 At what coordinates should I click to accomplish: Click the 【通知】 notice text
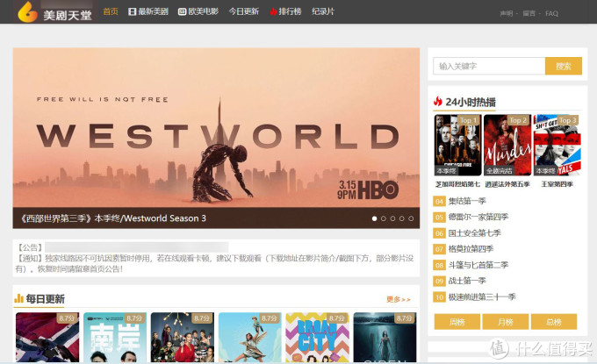point(214,264)
